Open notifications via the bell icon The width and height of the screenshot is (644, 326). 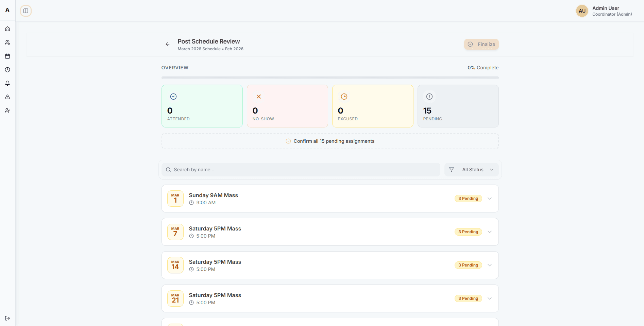(7, 83)
